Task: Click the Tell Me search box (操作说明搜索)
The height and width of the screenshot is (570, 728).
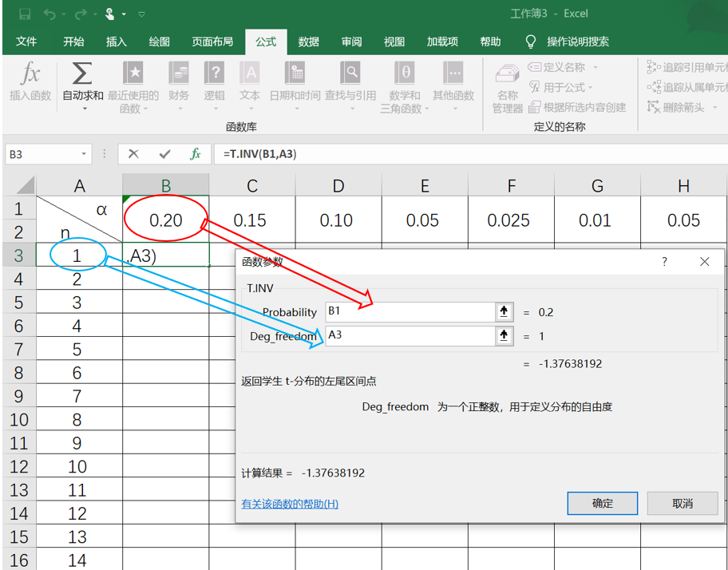Action: pos(578,42)
